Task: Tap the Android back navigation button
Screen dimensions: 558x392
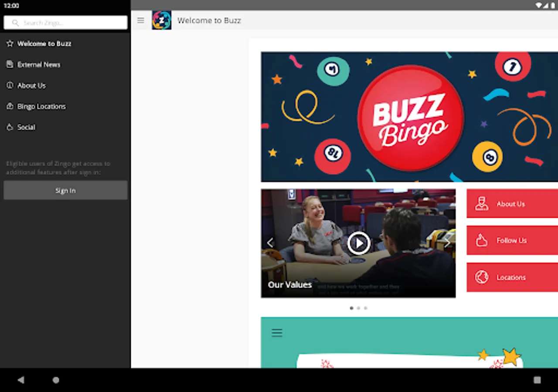Action: tap(21, 380)
